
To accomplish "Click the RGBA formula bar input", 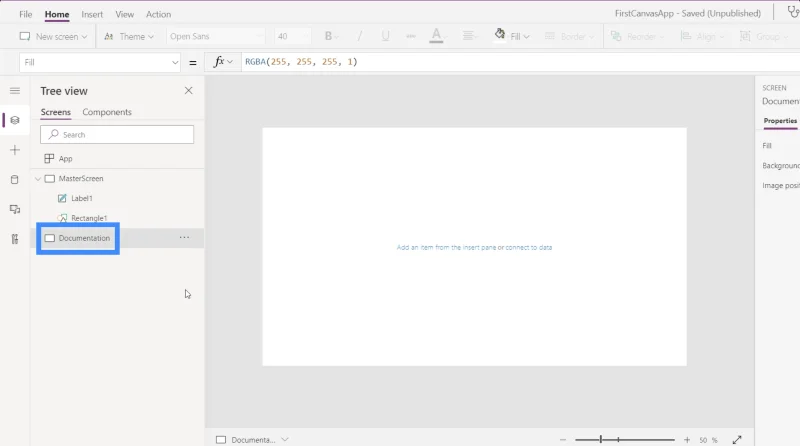I will click(x=520, y=62).
